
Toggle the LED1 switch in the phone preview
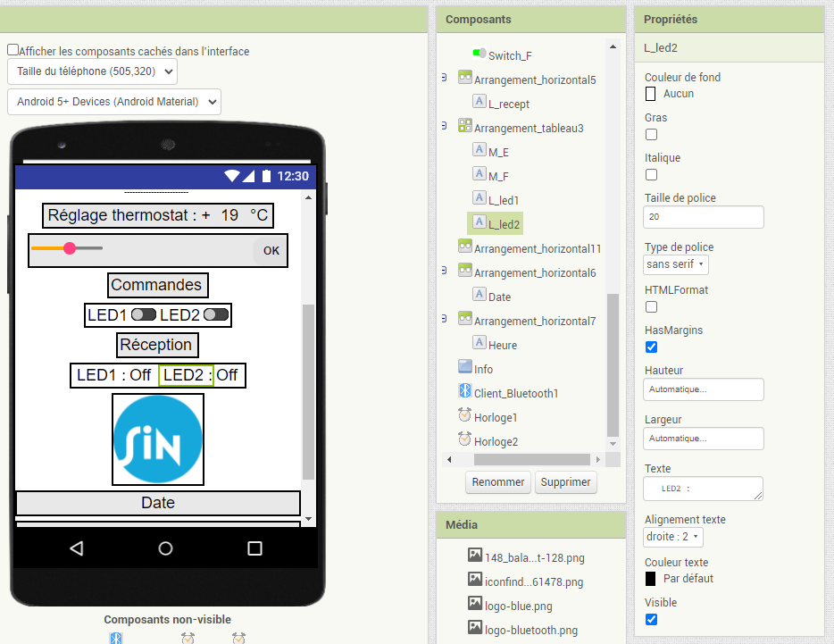(144, 314)
